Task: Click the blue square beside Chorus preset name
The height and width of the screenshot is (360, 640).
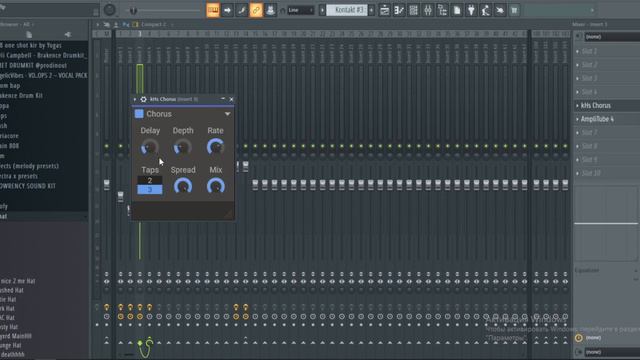Action: [139, 114]
